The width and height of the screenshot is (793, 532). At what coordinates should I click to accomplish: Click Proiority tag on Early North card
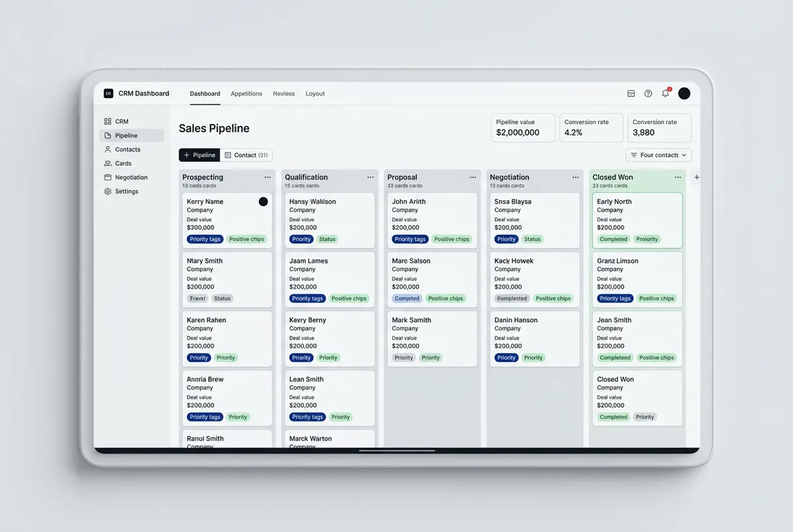(647, 239)
